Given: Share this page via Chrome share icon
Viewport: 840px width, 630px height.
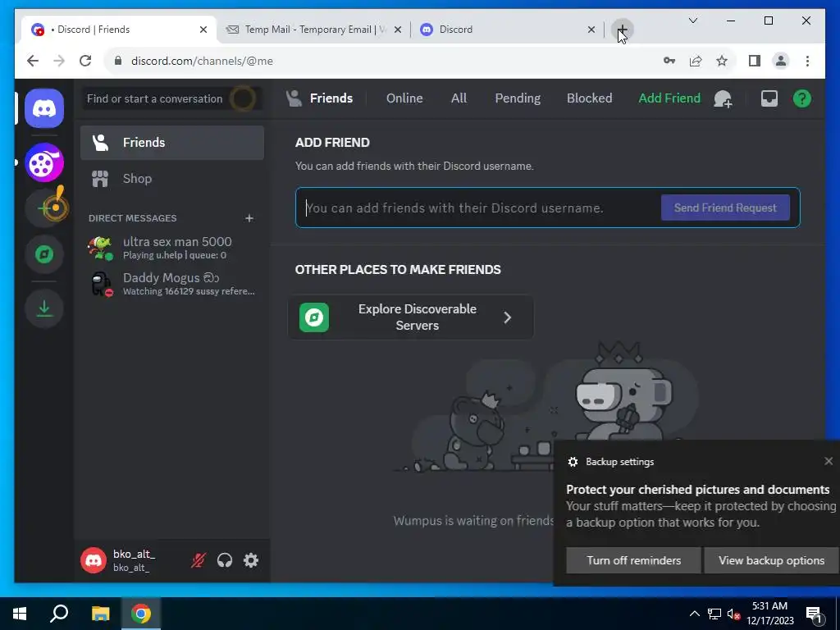Looking at the screenshot, I should pos(696,61).
